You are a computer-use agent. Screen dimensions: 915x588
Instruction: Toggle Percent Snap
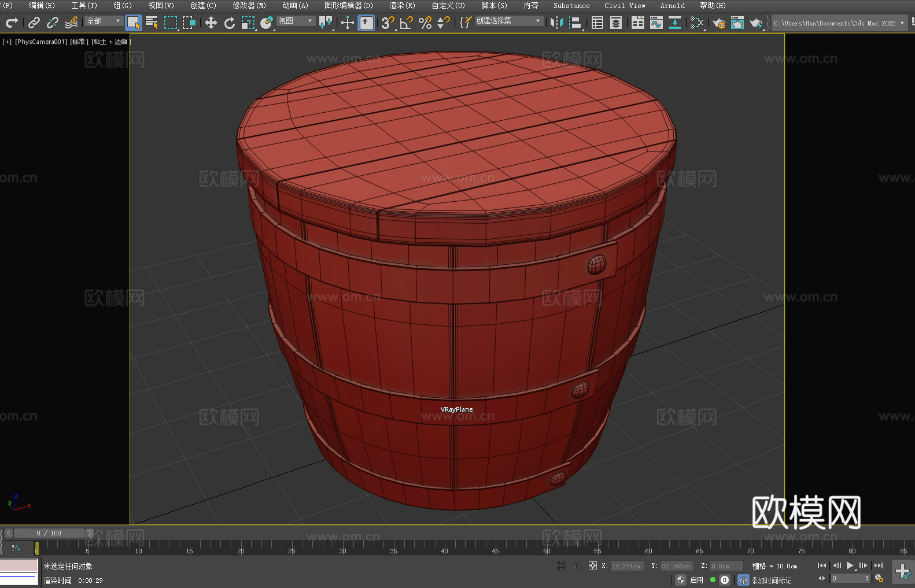tap(425, 23)
